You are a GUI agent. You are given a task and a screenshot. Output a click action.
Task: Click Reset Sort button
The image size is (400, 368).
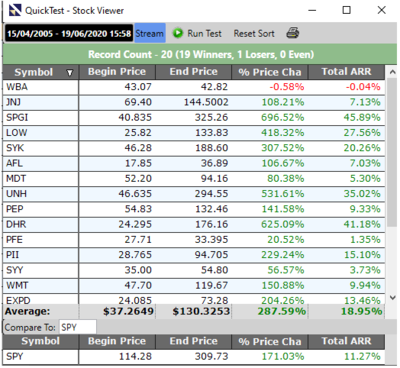(254, 33)
